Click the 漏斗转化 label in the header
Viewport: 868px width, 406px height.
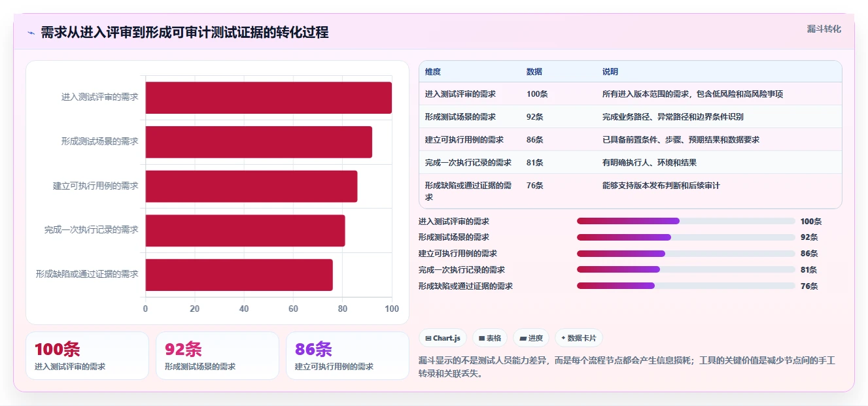click(x=824, y=29)
